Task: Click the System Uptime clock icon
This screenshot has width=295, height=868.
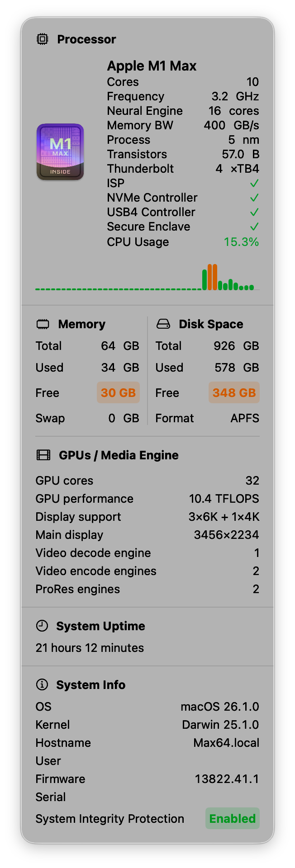Action: (x=42, y=626)
